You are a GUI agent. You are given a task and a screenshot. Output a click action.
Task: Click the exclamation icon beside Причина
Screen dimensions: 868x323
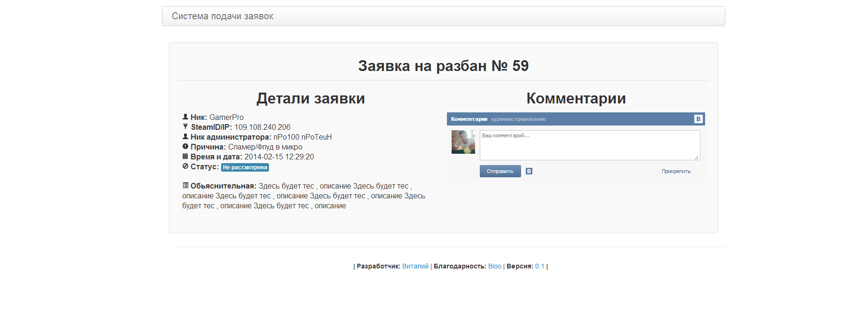click(185, 147)
